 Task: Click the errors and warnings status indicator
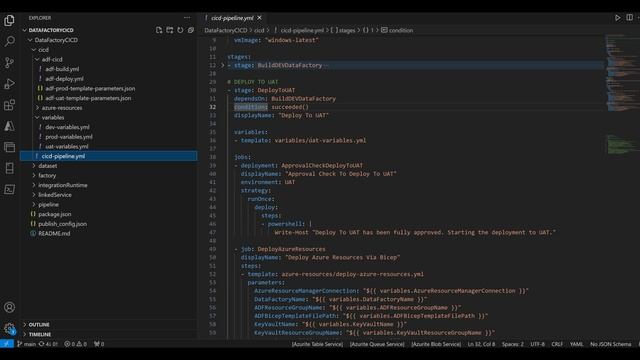pos(76,344)
